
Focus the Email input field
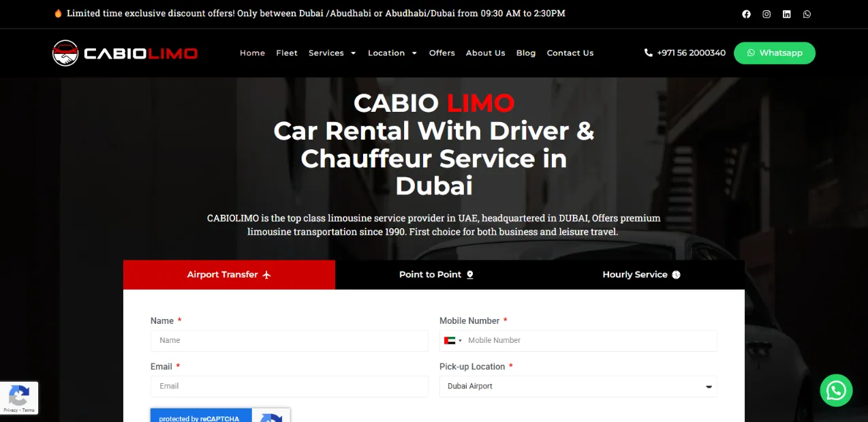(289, 387)
